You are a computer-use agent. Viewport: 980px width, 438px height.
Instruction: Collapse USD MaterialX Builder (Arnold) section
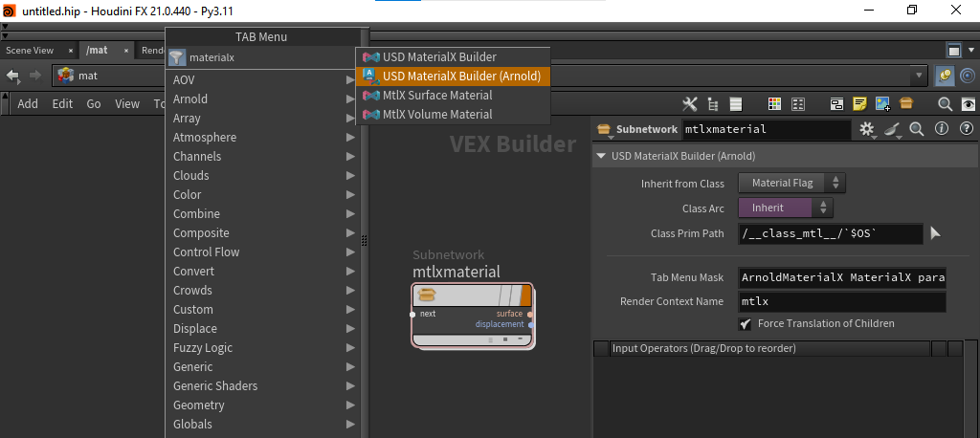click(x=601, y=156)
